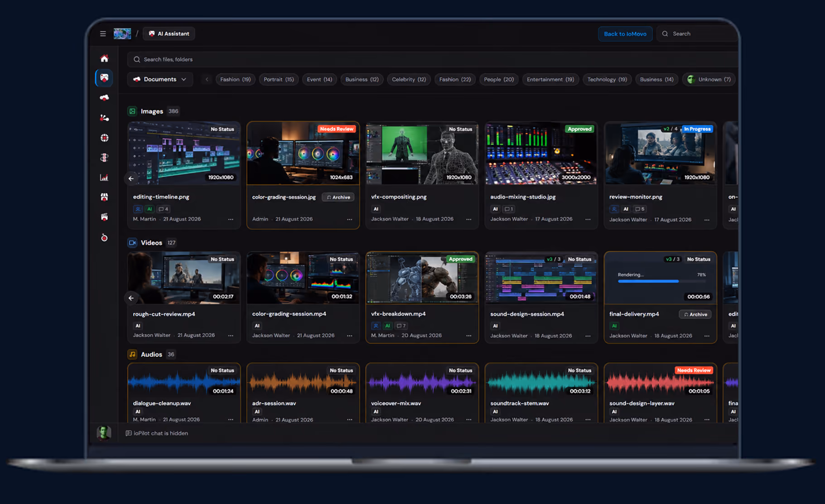
Task: Click the rendering progress bar on final-delivery.mp4
Action: click(x=662, y=281)
